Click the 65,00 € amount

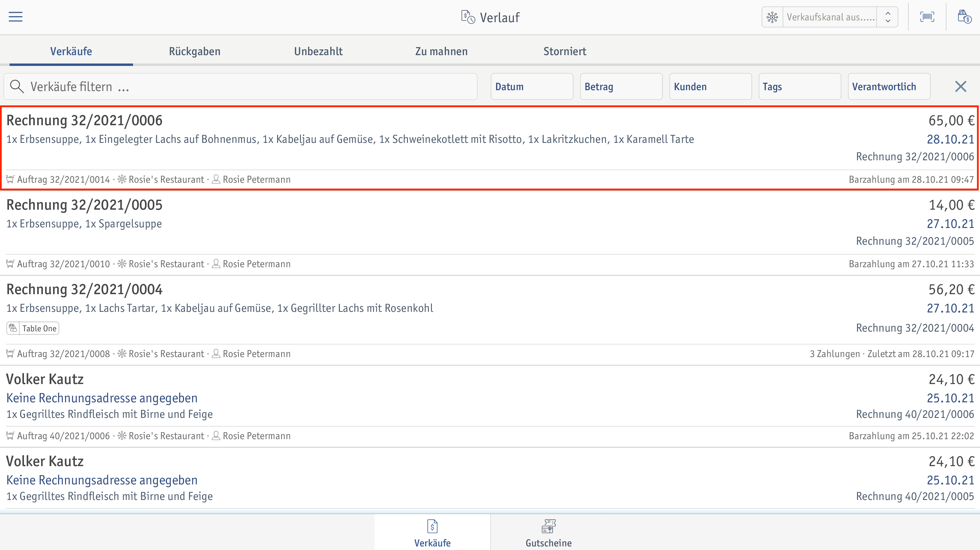click(951, 120)
